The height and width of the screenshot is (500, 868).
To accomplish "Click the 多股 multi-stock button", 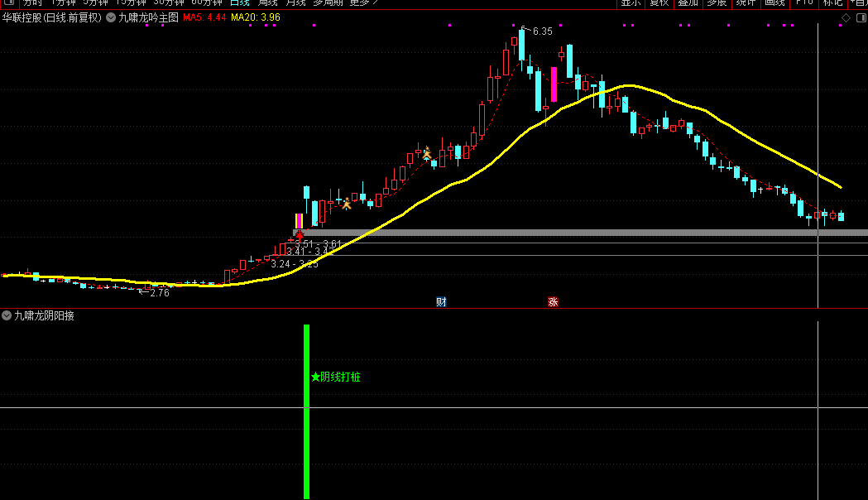I will 717,2.
